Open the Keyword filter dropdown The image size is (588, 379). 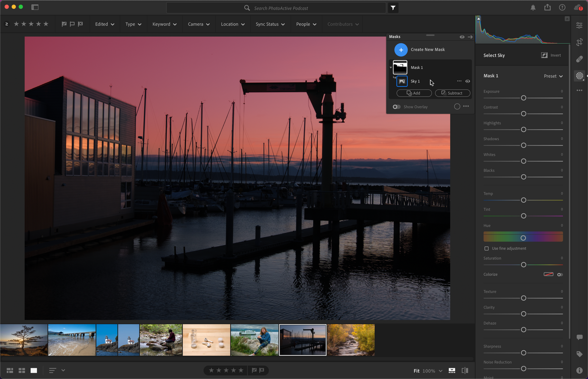click(x=165, y=24)
